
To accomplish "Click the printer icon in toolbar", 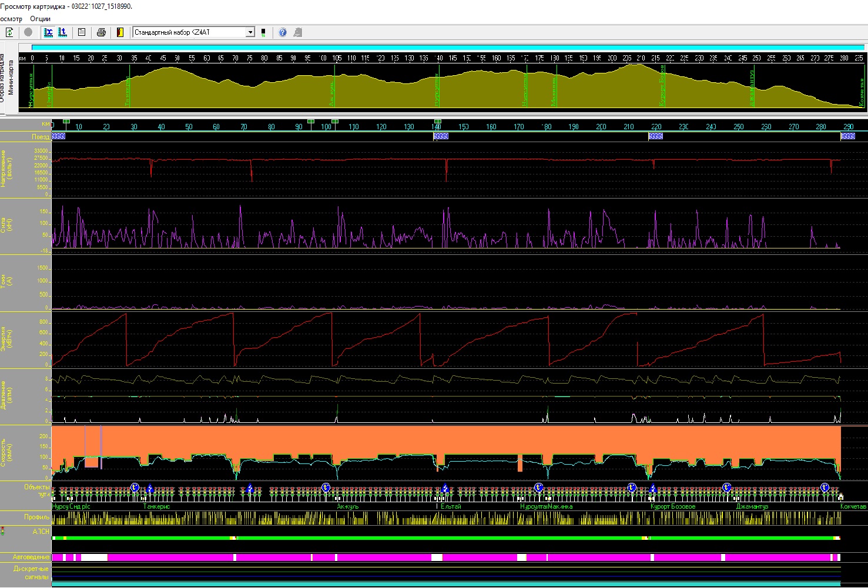I will point(101,32).
